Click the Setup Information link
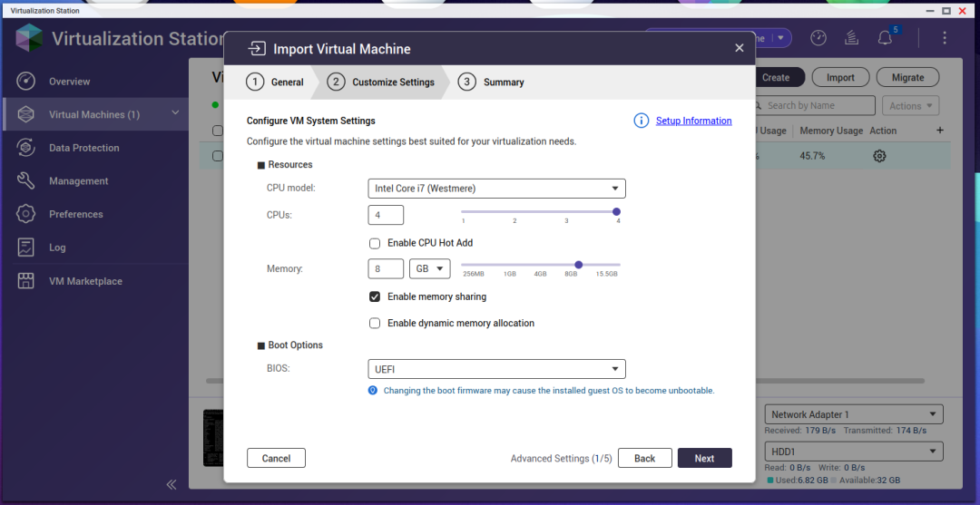980x505 pixels. [x=694, y=121]
